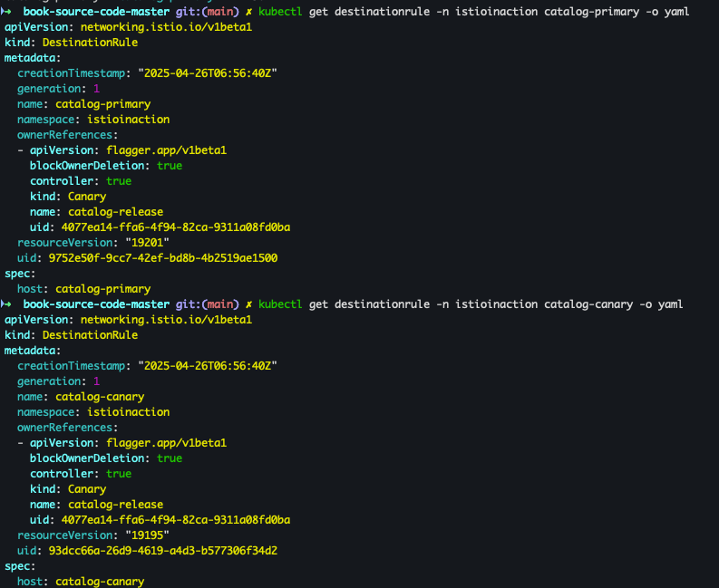Click 'generation: 1' under name-less catalog-canary metadata
Screen dimensions: 719x588
click(58, 381)
